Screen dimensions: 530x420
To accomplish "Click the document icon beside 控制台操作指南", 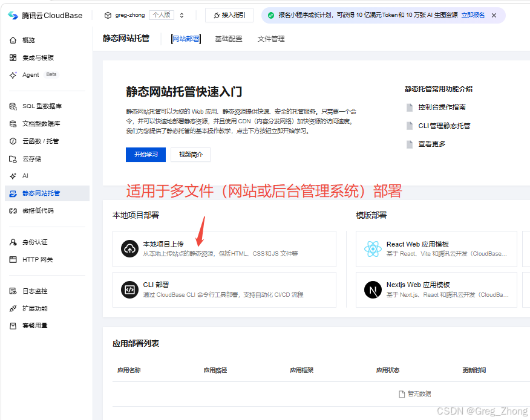I will point(410,108).
